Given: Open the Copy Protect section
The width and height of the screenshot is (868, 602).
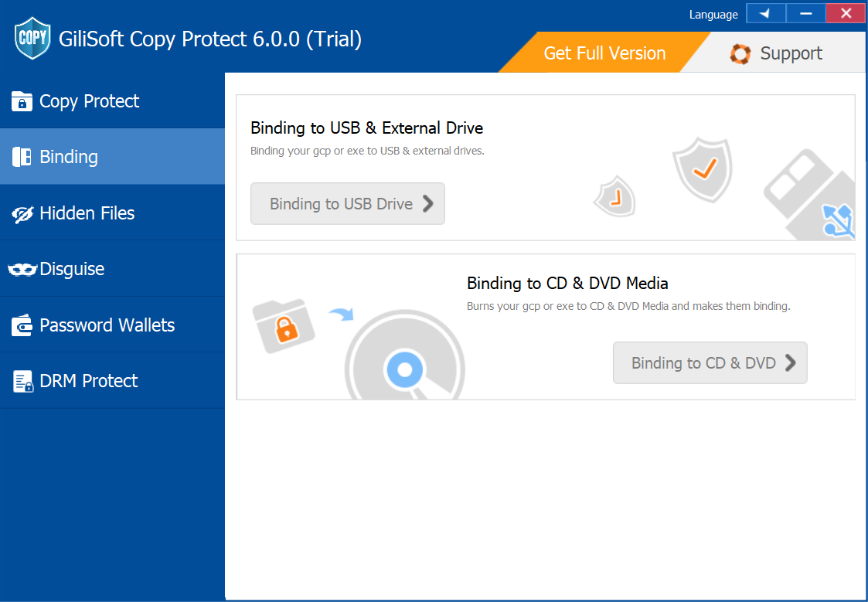Looking at the screenshot, I should pyautogui.click(x=112, y=101).
